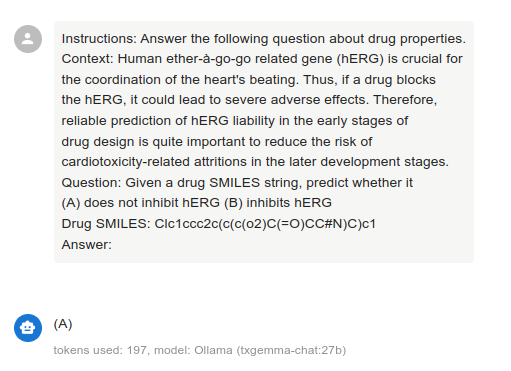Screen dimensions: 511x371
Task: Select the assistant's "(A)" reply text
Action: [x=63, y=324]
